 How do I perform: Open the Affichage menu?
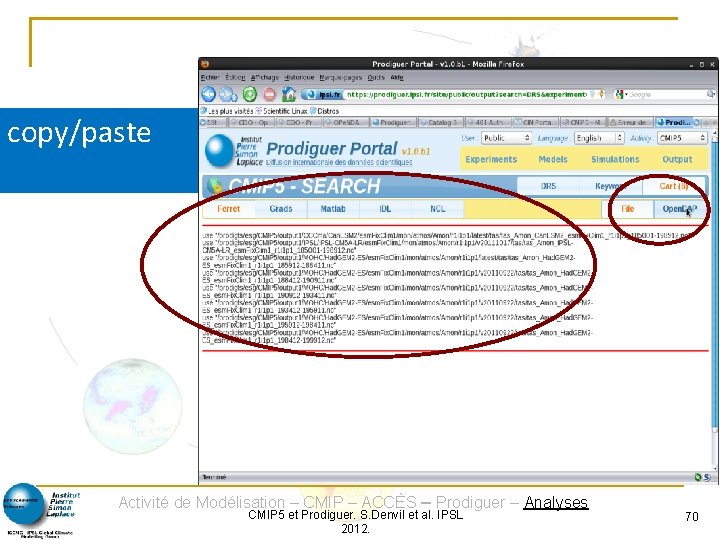(x=264, y=78)
